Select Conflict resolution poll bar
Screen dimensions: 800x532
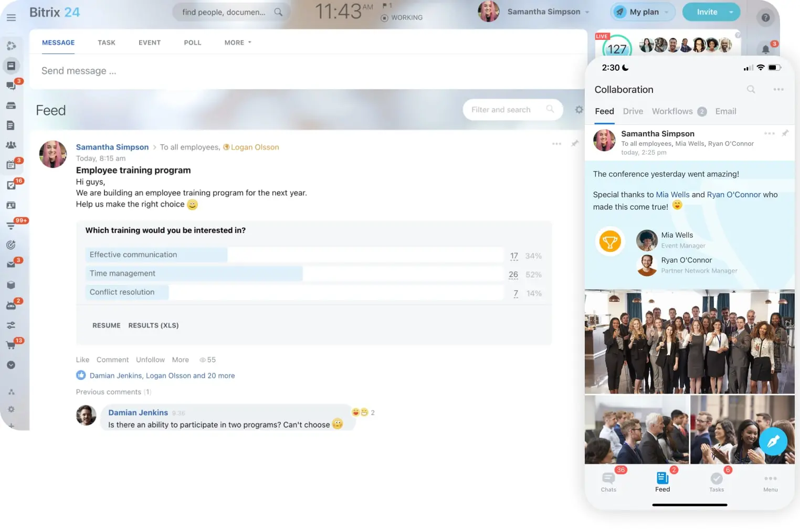(294, 292)
